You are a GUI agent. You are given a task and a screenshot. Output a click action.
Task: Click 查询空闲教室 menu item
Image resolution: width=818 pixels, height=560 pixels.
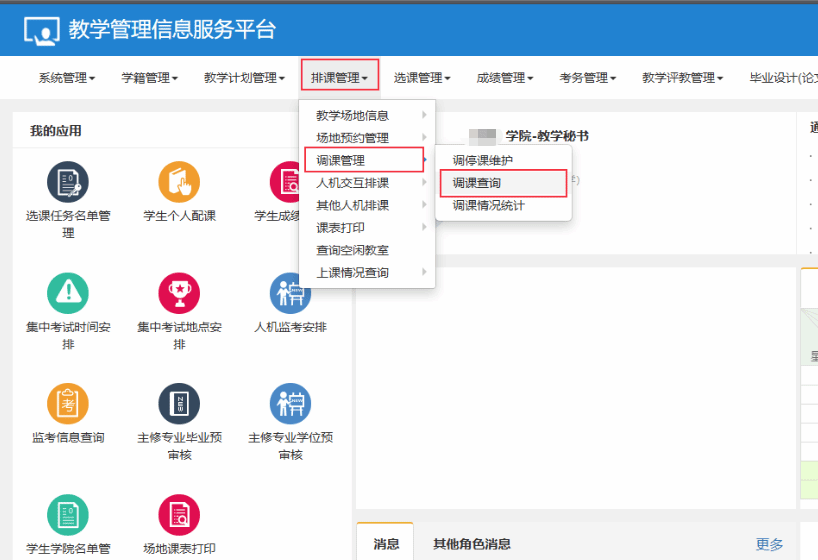[x=353, y=250]
